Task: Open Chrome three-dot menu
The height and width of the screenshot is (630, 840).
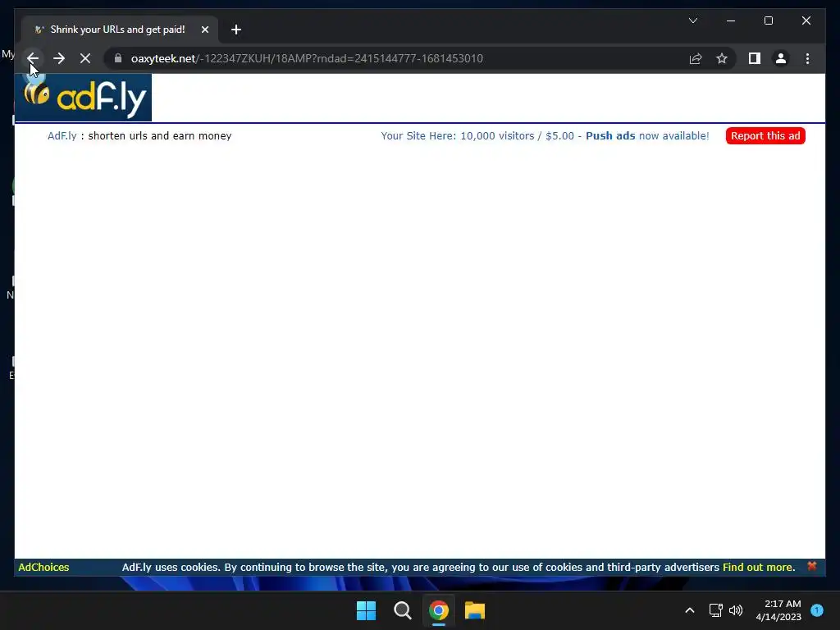Action: click(x=807, y=58)
